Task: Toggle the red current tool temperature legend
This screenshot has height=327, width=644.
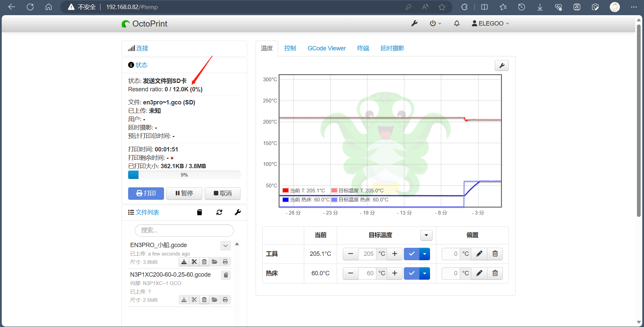Action: (x=286, y=191)
